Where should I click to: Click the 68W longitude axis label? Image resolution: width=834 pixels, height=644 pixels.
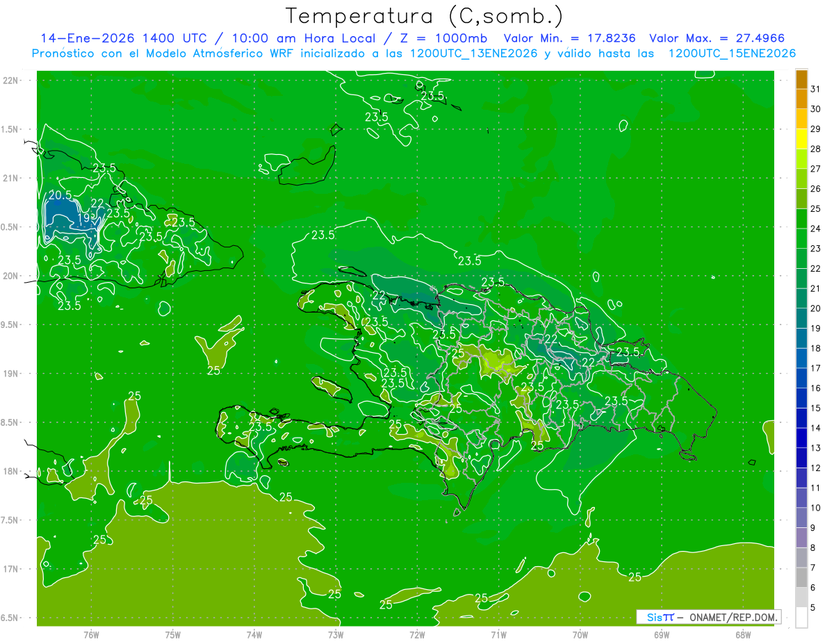tap(742, 635)
